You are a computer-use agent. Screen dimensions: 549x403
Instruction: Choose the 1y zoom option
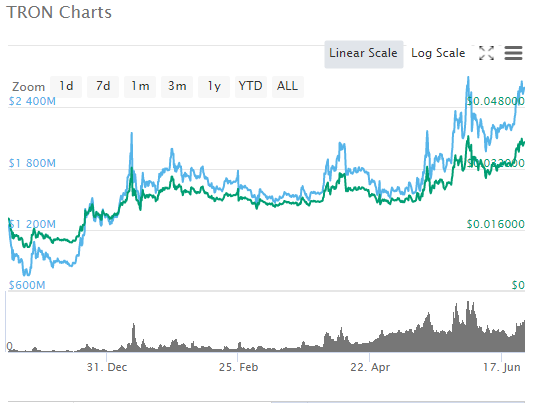(214, 86)
